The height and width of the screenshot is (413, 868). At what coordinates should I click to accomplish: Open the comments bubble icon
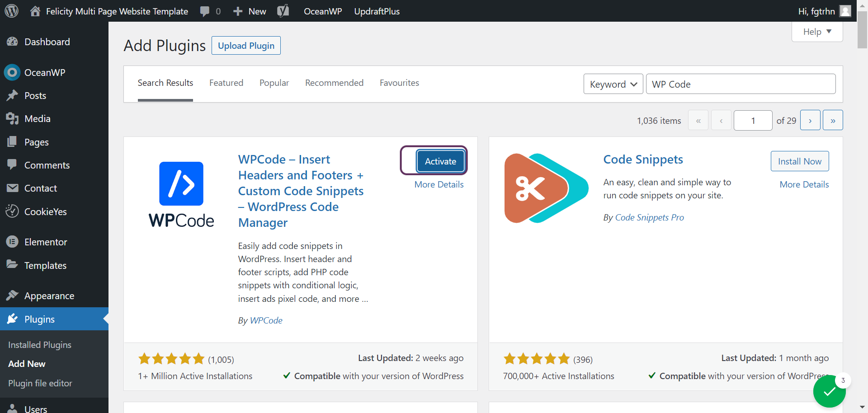pyautogui.click(x=205, y=11)
